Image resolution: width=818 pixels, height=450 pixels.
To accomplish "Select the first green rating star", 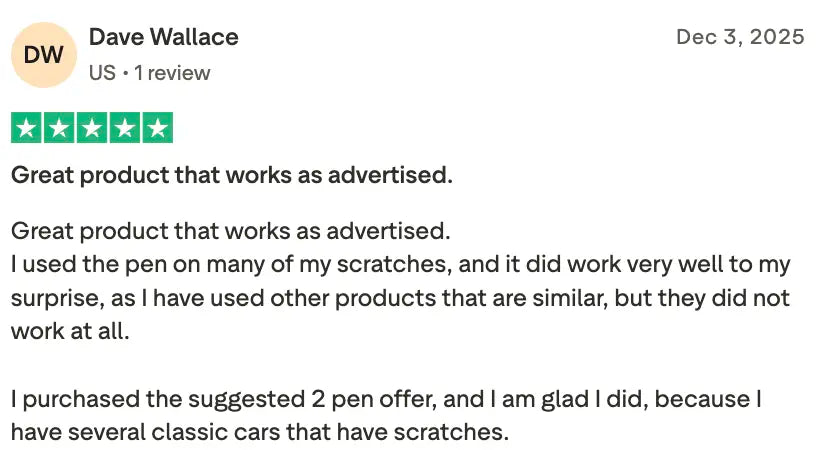I will pos(26,128).
